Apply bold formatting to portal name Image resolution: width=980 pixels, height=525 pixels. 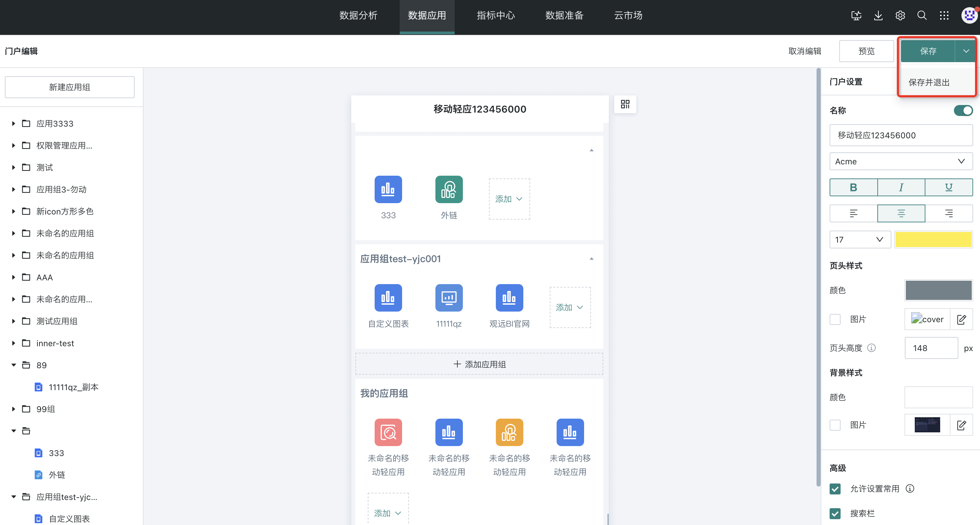[x=853, y=187]
